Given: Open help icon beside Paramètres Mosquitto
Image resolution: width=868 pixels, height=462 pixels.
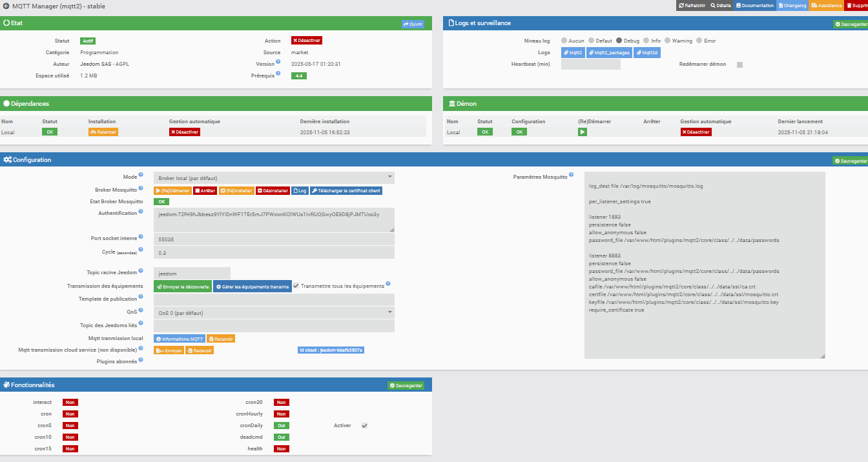Looking at the screenshot, I should 571,175.
